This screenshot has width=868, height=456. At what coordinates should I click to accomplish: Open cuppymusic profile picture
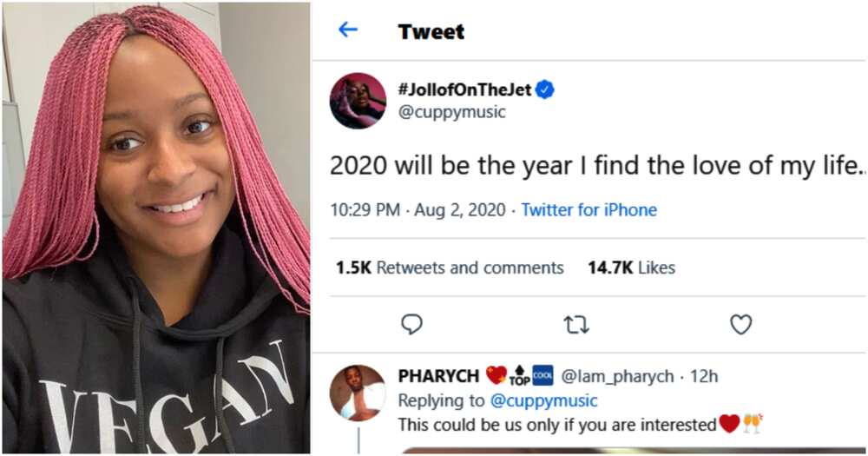tap(358, 100)
